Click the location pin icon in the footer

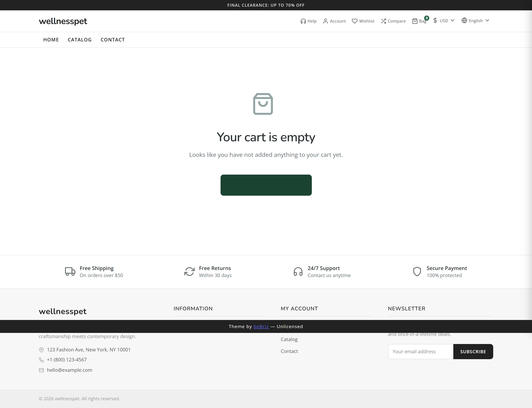pyautogui.click(x=41, y=350)
